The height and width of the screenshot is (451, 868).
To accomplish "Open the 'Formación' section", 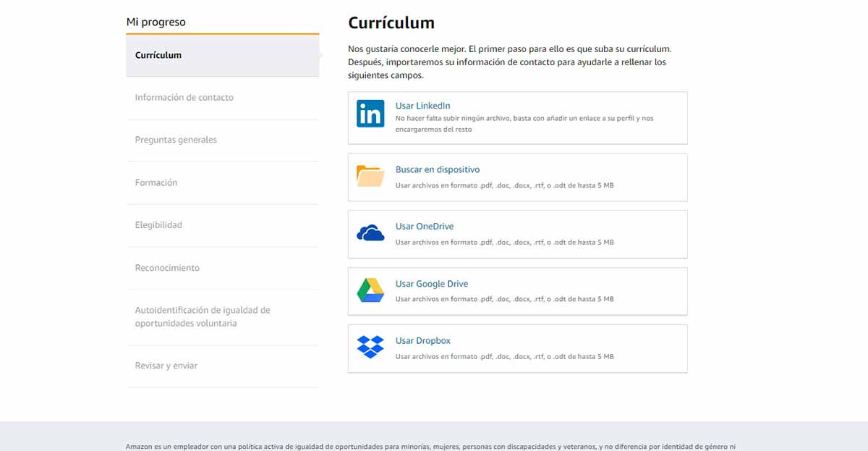I will [x=156, y=182].
